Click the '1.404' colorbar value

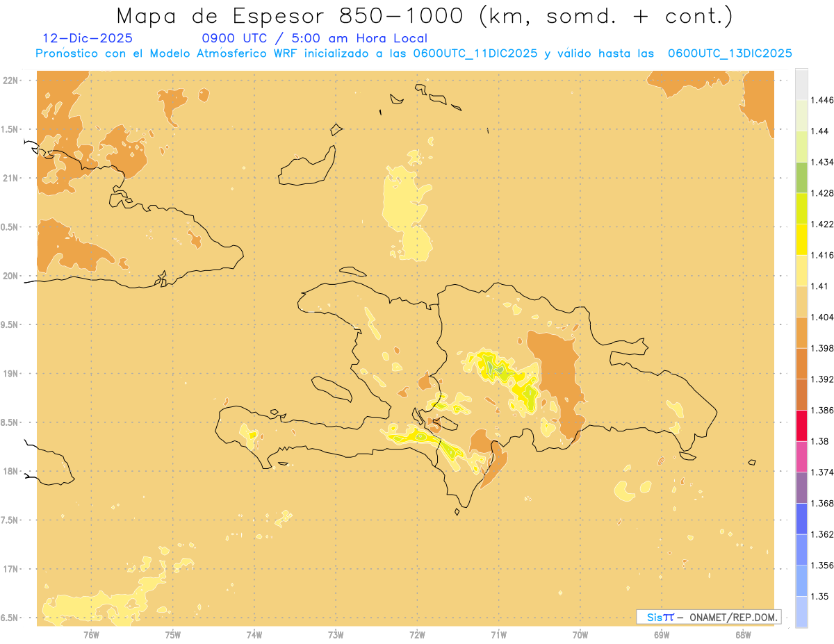point(821,317)
